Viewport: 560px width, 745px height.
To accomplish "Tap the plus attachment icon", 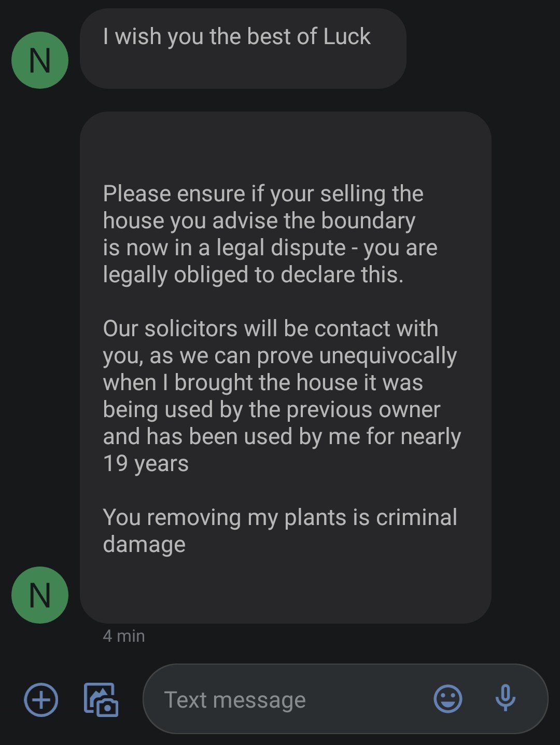I will [x=41, y=699].
